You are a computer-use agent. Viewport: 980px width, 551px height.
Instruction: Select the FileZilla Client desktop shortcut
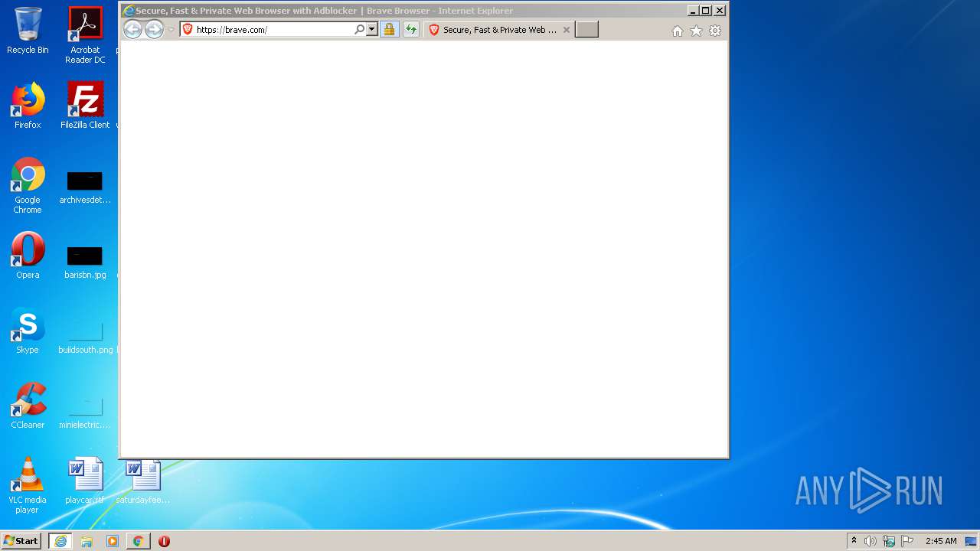pyautogui.click(x=85, y=106)
